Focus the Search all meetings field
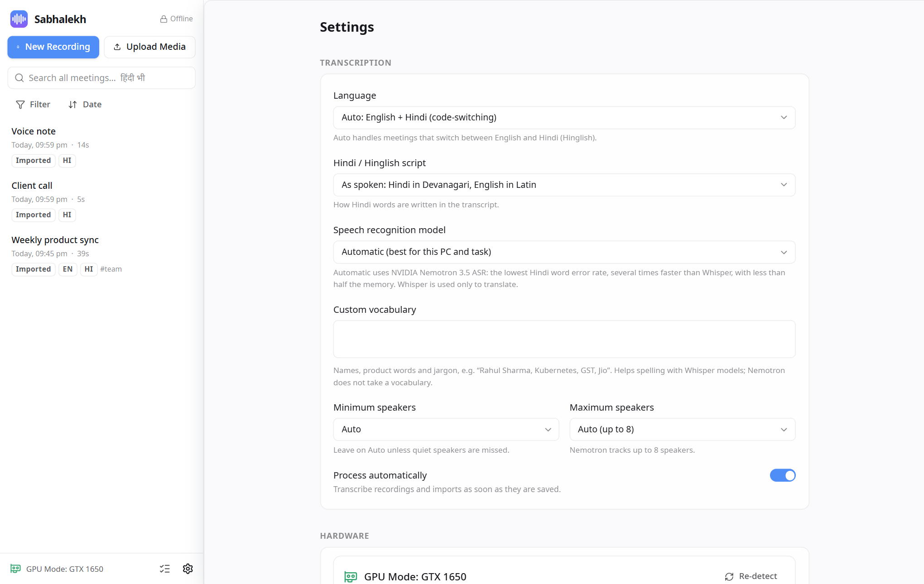Viewport: 924px width, 584px height. point(101,78)
